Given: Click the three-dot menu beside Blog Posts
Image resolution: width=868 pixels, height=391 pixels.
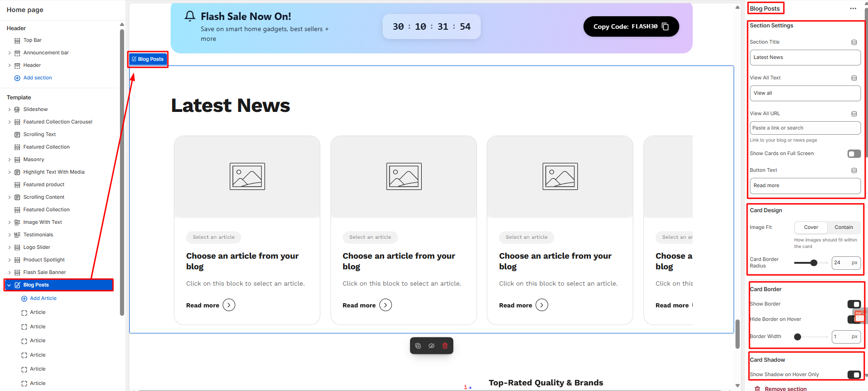Looking at the screenshot, I should point(853,8).
